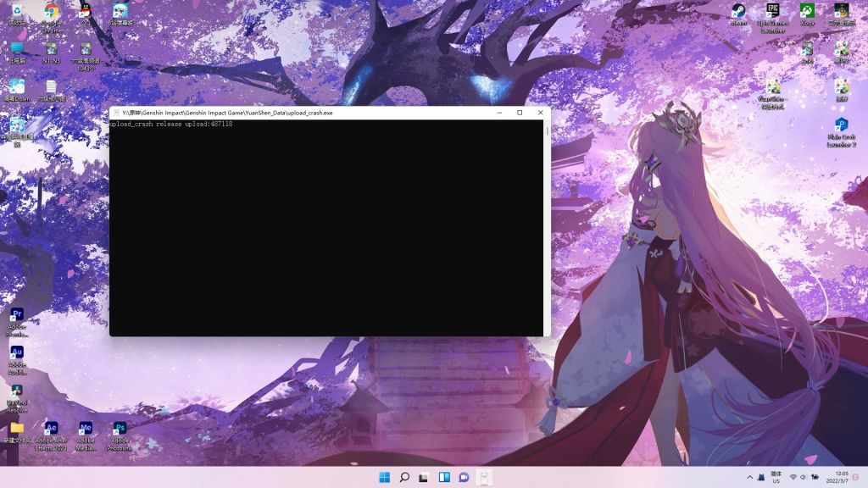868x488 pixels.
Task: Close the upload_crash.exe console window
Action: tap(540, 113)
